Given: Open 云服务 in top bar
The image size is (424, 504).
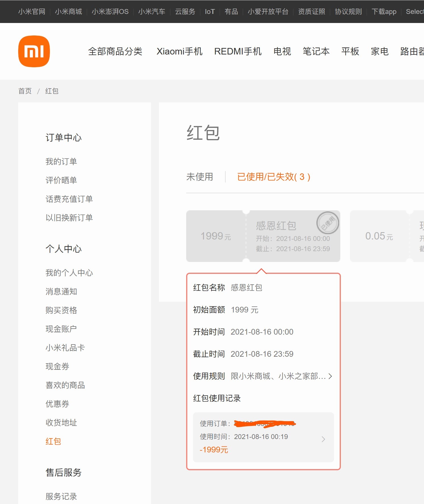Looking at the screenshot, I should (185, 12).
